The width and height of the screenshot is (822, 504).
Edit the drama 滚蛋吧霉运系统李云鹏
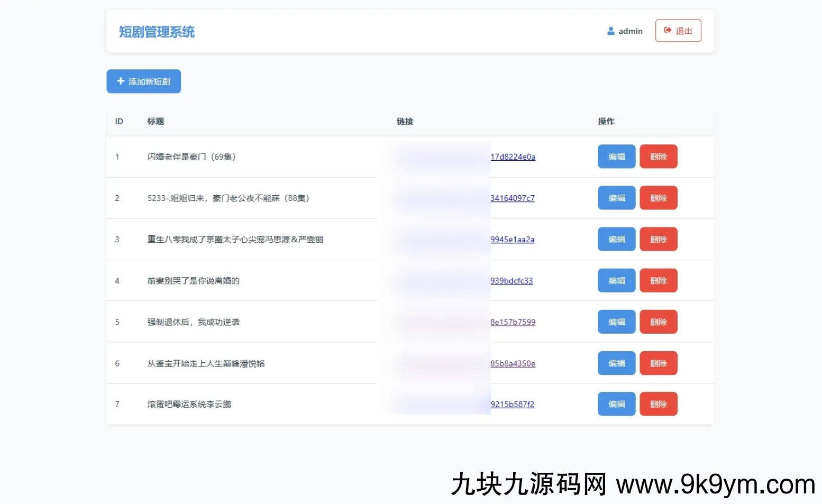616,404
